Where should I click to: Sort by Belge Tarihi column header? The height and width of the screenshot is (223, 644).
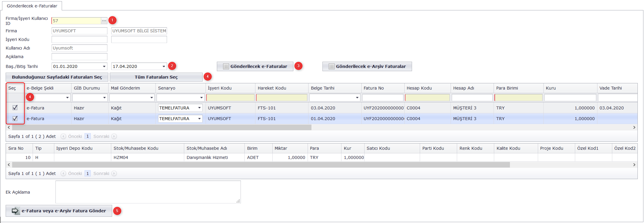click(x=322, y=88)
